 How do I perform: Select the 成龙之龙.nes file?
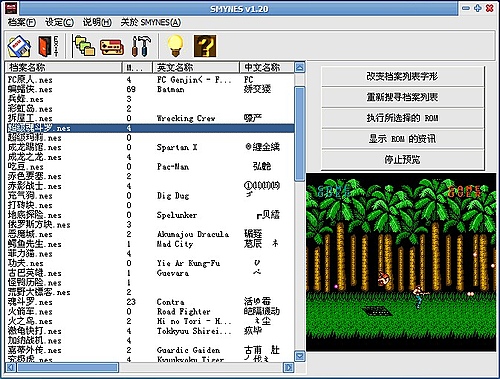coord(35,157)
